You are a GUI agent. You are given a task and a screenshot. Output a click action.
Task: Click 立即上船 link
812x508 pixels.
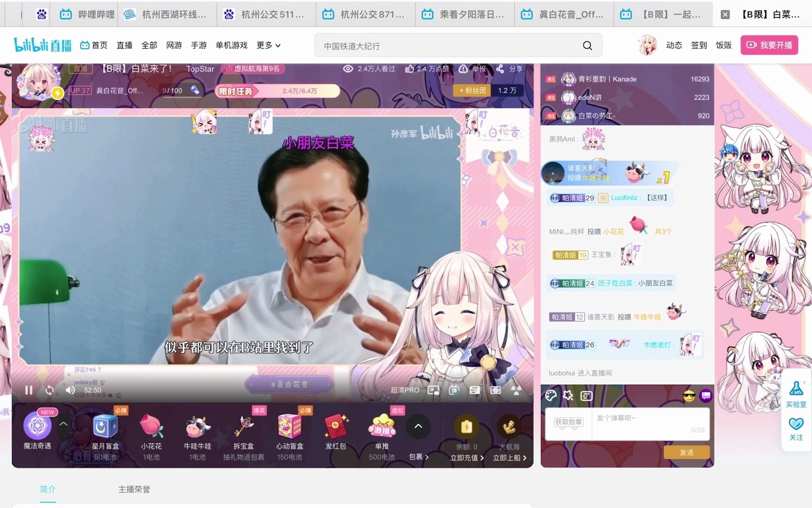click(x=510, y=458)
